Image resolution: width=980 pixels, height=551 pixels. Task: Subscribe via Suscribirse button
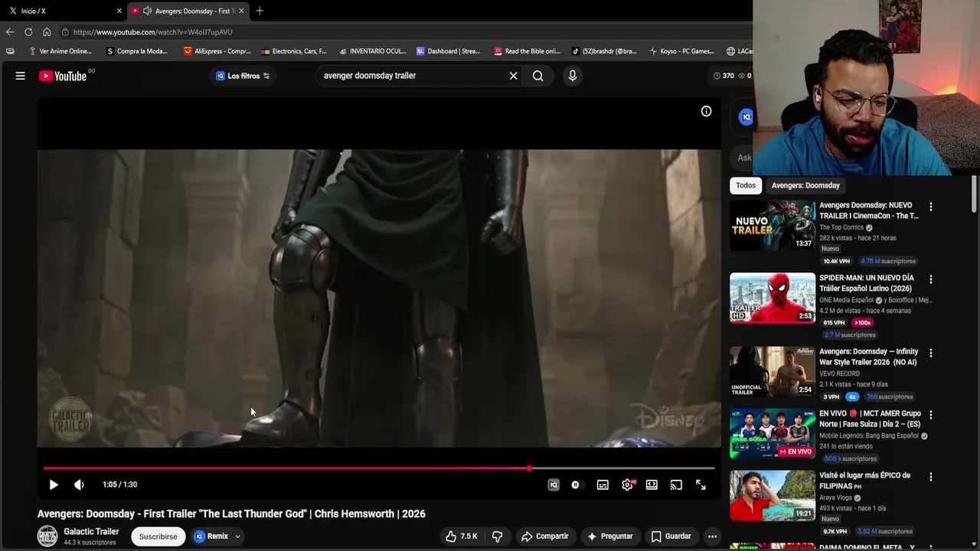click(158, 536)
